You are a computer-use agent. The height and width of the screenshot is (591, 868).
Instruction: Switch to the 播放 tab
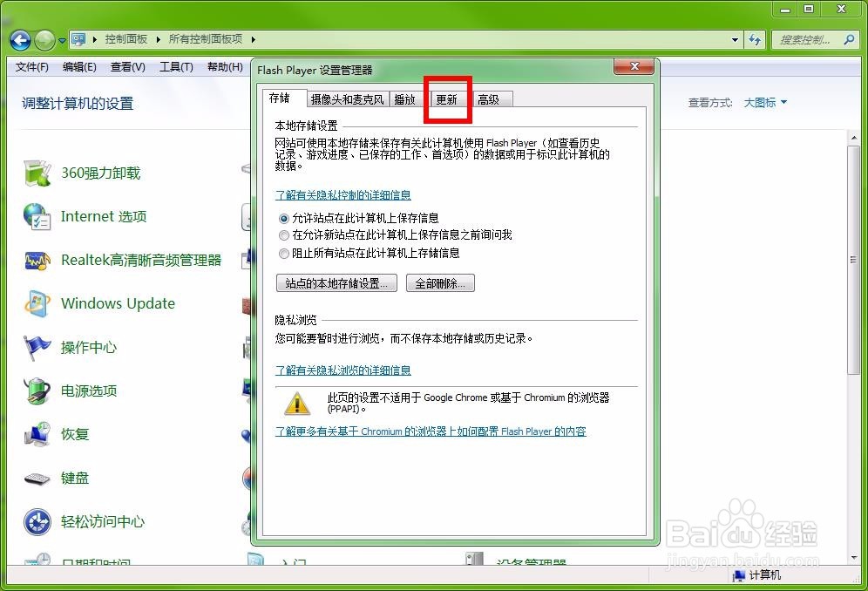[404, 99]
